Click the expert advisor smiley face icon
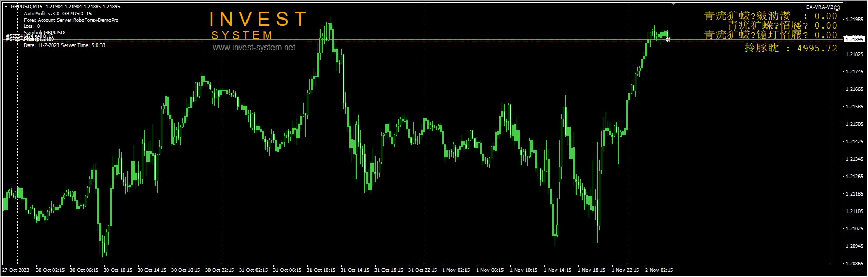 837,7
